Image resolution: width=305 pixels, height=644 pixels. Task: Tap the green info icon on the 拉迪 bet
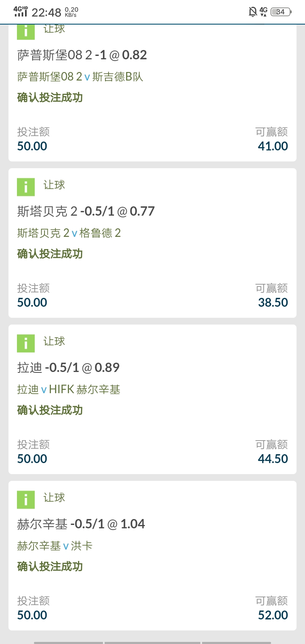pos(26,343)
